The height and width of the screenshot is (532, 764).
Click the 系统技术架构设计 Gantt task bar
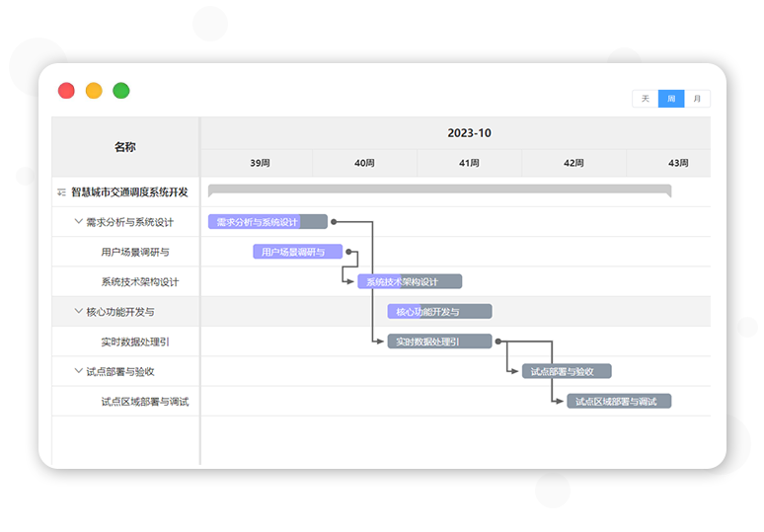tap(409, 281)
